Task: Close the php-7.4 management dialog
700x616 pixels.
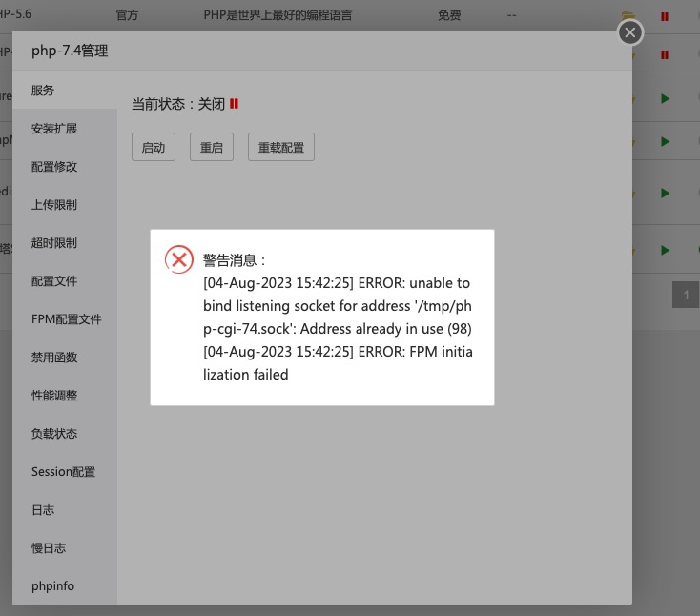Action: point(630,32)
